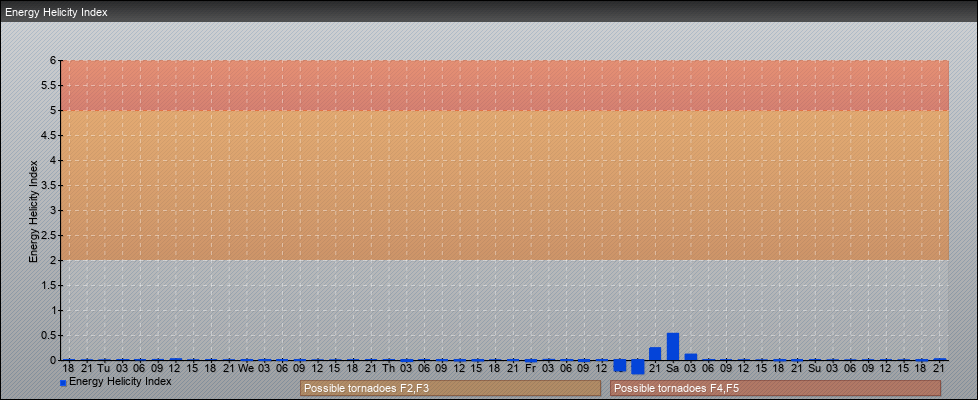Image resolution: width=978 pixels, height=400 pixels.
Task: Click the y-axis value 6
Action: coord(54,61)
